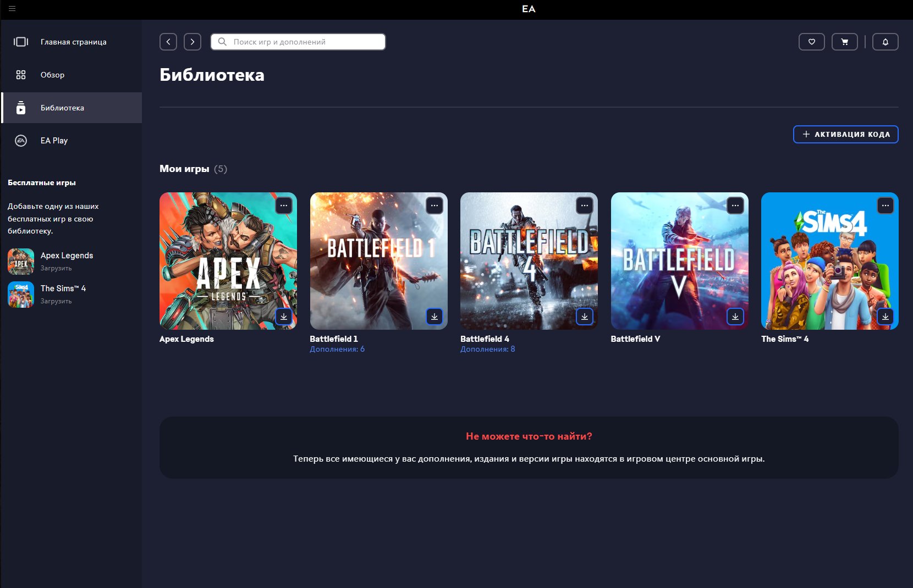The height and width of the screenshot is (588, 913).
Task: Click The Sims™ 4 title under library card
Action: (785, 339)
